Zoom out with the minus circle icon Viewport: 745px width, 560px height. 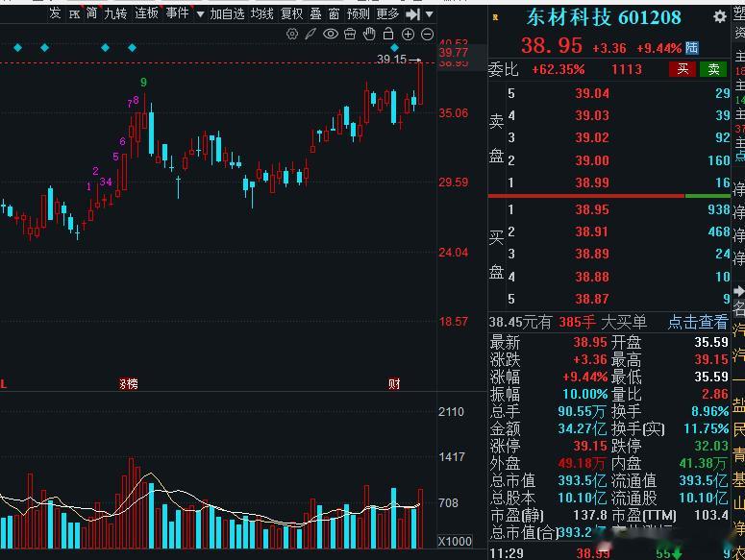(428, 34)
